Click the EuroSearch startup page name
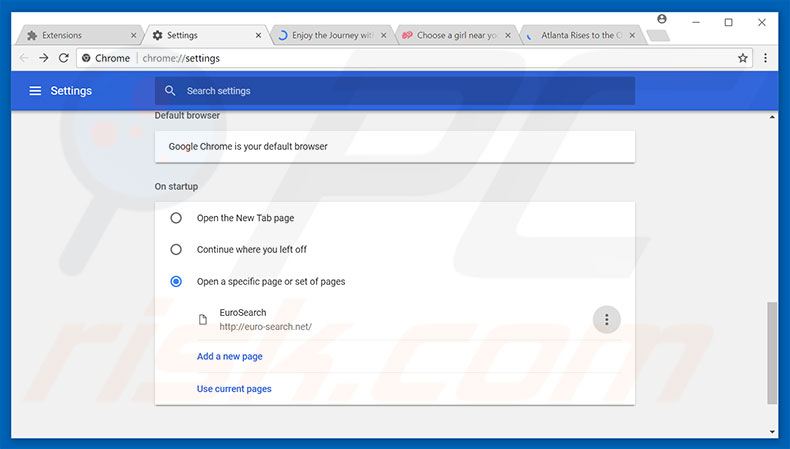Image resolution: width=790 pixels, height=449 pixels. point(243,312)
